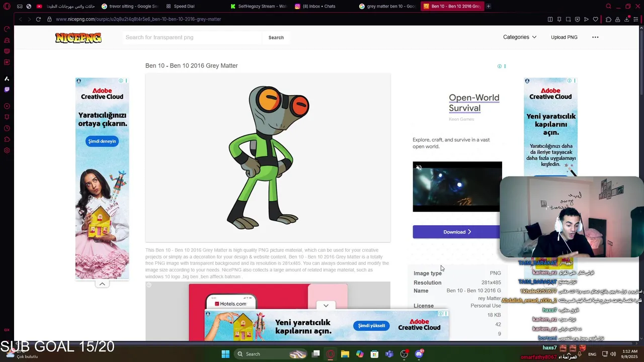Expand the Categories dropdown
644x362 pixels.
click(520, 37)
